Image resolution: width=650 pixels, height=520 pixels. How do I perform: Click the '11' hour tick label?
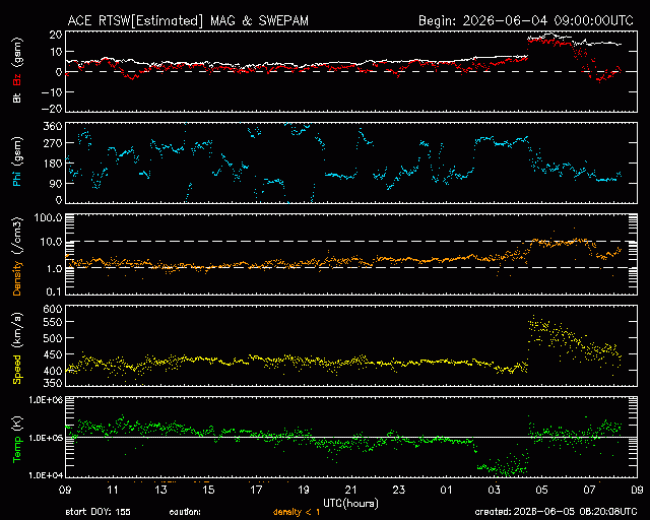click(113, 490)
